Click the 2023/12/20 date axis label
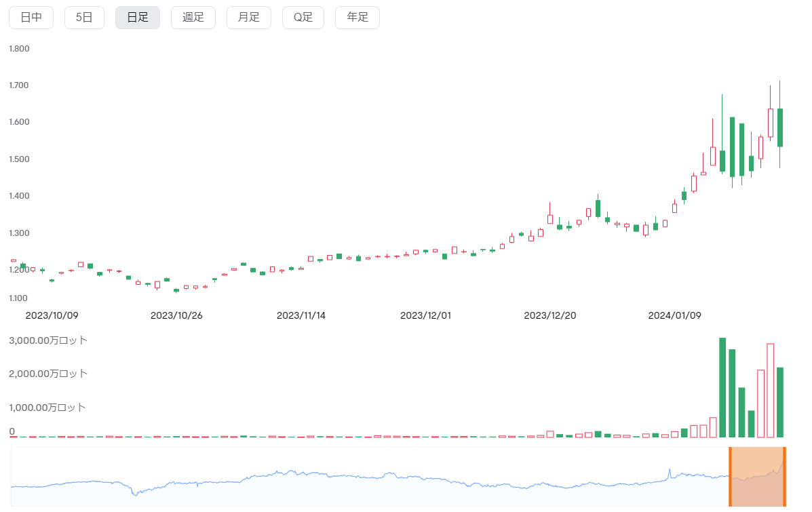Viewport: 812px width, 512px height. pos(550,315)
